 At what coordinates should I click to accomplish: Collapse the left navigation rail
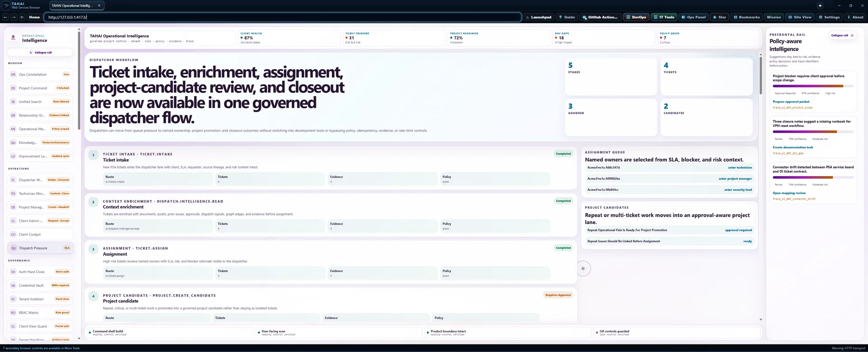(40, 52)
